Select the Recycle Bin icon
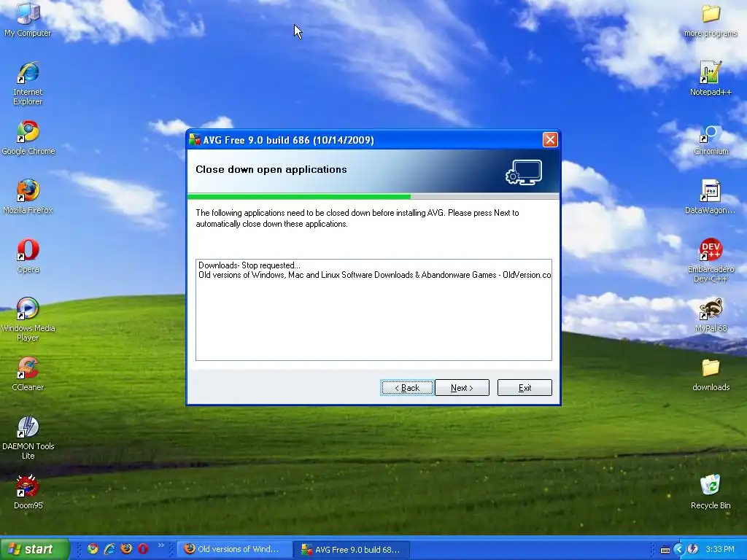This screenshot has height=560, width=747. tap(711, 492)
